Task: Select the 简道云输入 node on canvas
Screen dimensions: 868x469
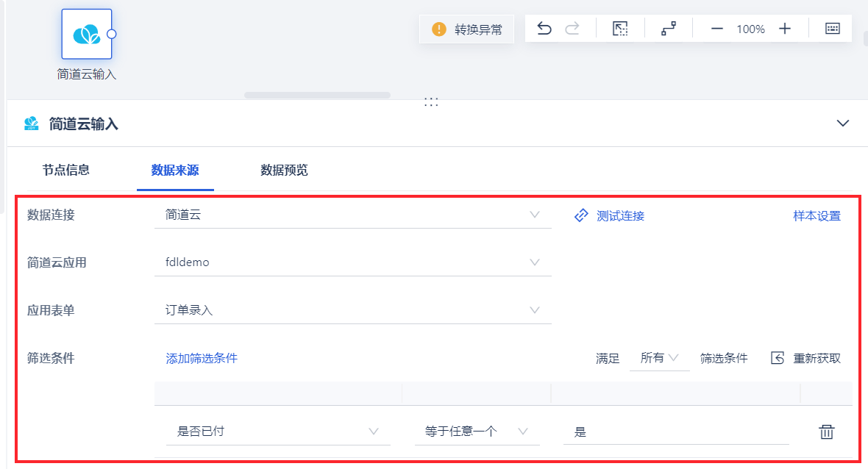Action: tap(87, 35)
